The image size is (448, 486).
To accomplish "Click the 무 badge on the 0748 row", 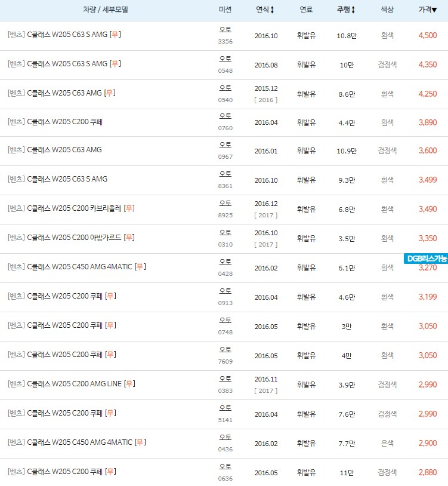I will pyautogui.click(x=110, y=325).
